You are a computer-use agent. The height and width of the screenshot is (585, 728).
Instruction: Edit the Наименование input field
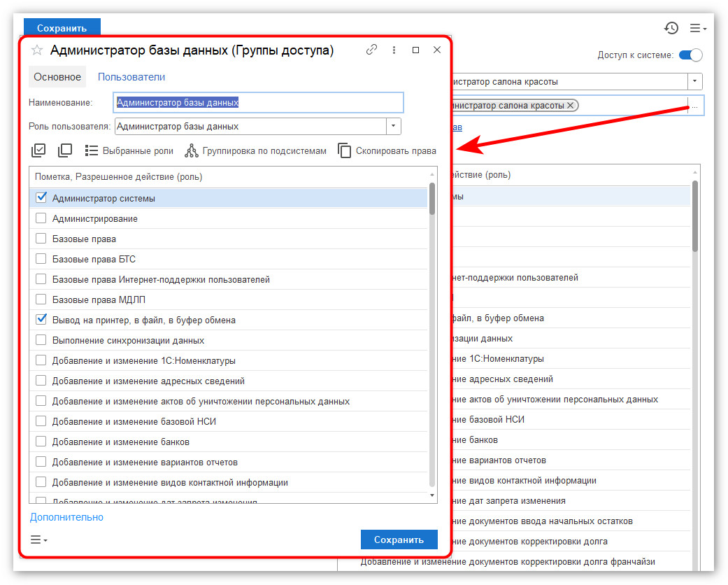click(259, 103)
